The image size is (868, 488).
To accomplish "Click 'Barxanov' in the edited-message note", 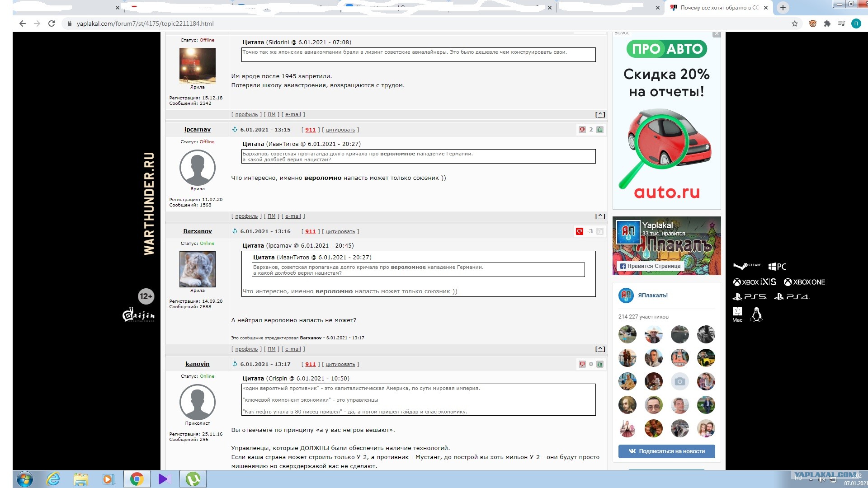I will 311,338.
